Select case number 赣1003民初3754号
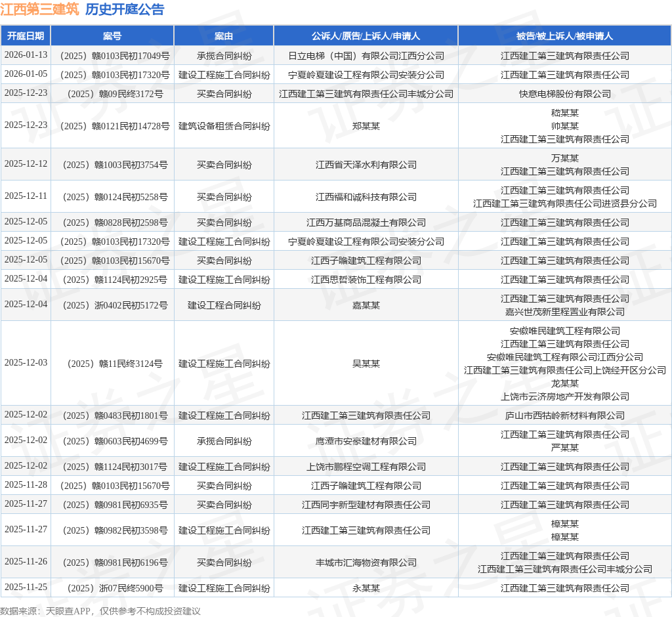The image size is (672, 617). (115, 165)
